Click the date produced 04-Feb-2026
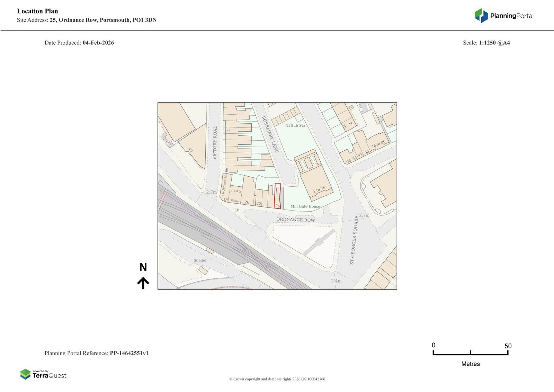Image resolution: width=554 pixels, height=392 pixels. pos(98,43)
